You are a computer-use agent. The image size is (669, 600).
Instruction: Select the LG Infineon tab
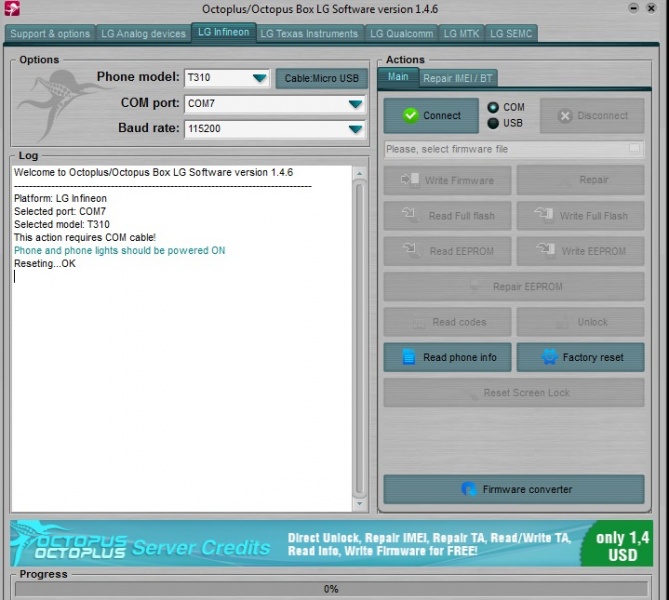tap(224, 32)
